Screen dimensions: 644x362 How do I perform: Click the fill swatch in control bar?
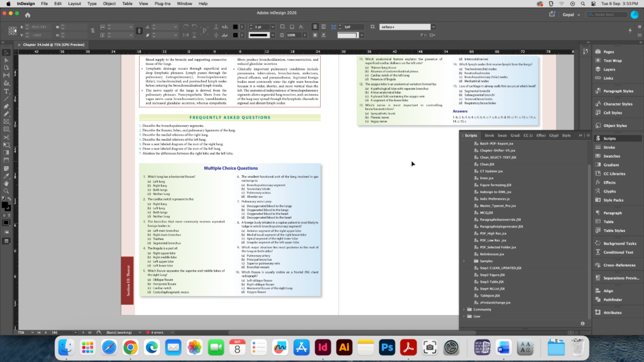click(235, 27)
